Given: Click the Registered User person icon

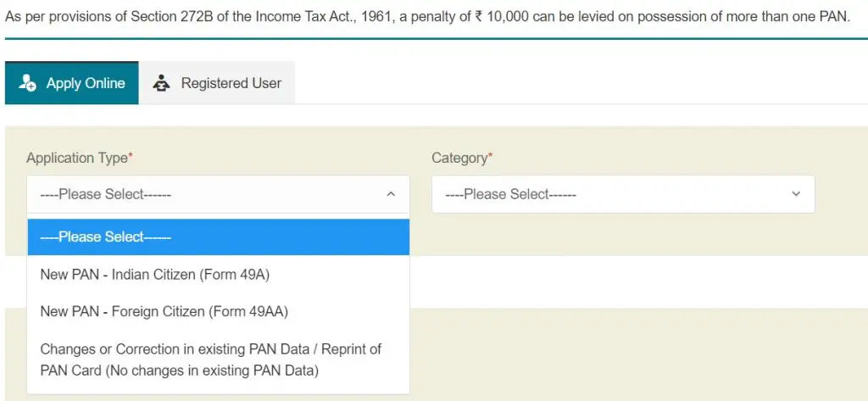Looking at the screenshot, I should tap(161, 83).
